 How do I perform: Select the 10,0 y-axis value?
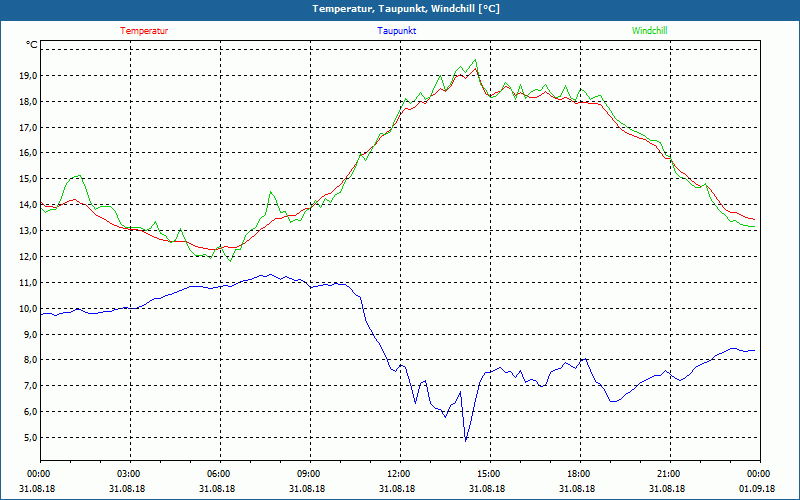click(x=28, y=308)
